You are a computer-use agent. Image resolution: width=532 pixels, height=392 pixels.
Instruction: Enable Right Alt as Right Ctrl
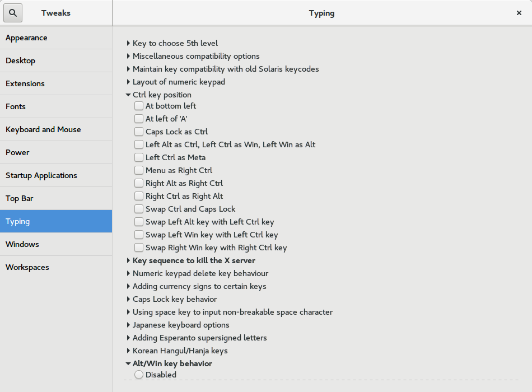tap(139, 183)
